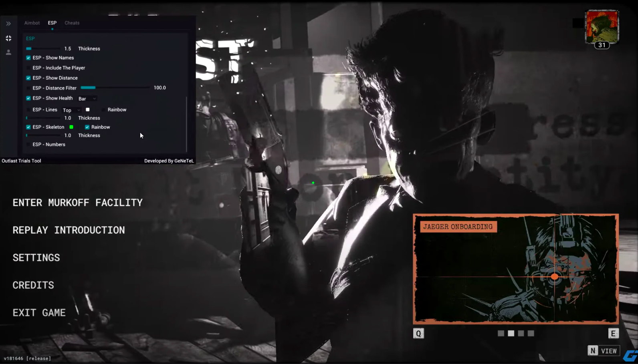Select the fourth news carousel dot
Viewport: 638px width, 364px height.
531,333
